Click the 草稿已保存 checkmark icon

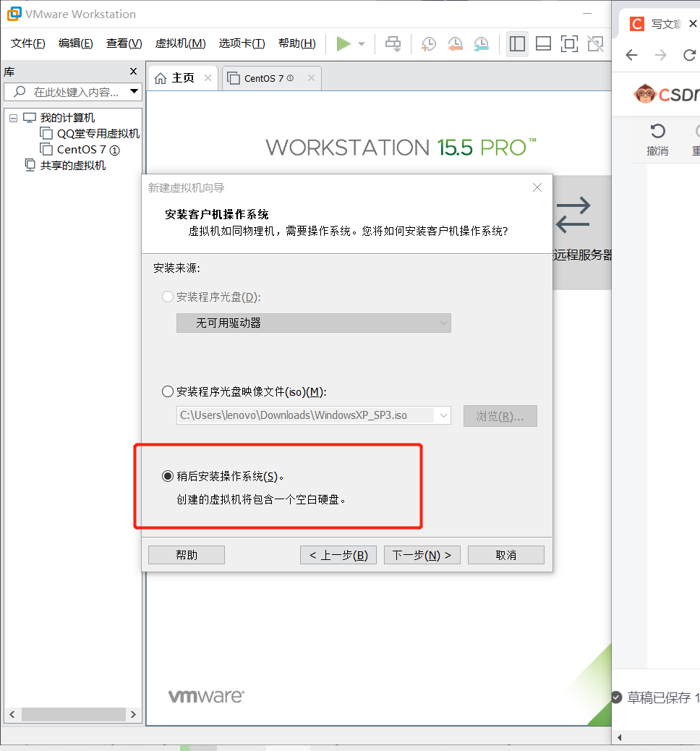click(x=617, y=697)
